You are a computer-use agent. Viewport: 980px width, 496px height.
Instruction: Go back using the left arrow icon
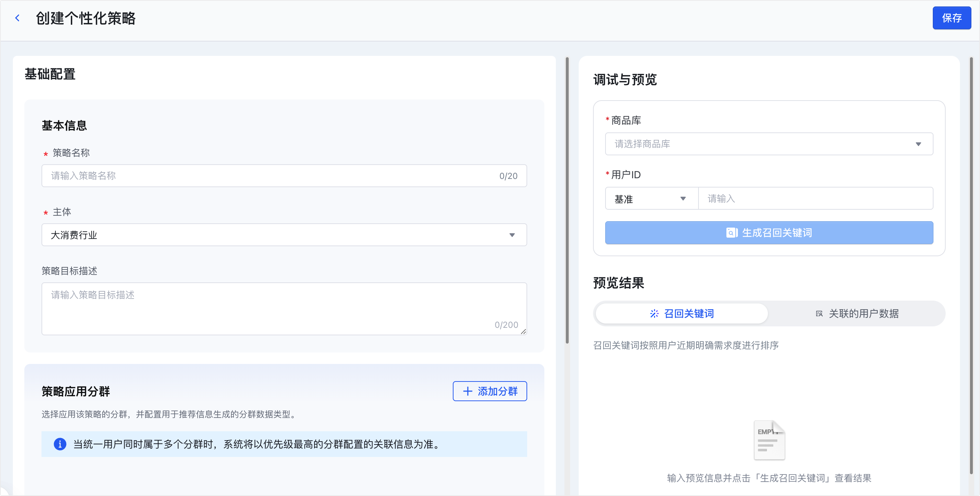pos(17,18)
